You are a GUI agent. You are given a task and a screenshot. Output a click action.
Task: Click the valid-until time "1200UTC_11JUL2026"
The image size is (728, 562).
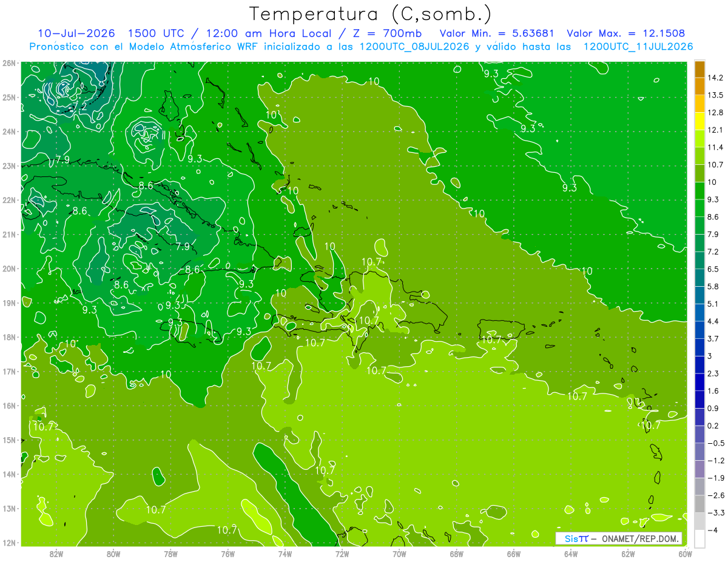pos(638,47)
